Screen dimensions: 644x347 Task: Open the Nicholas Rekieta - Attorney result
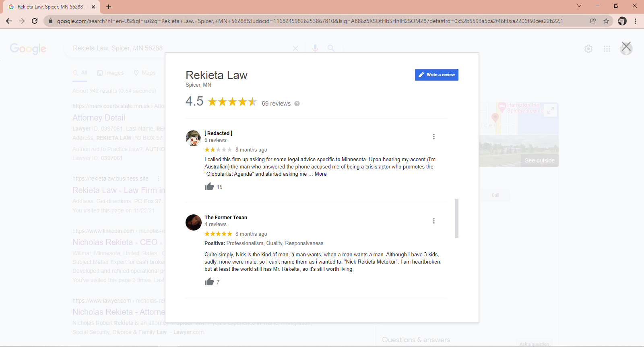tap(119, 312)
